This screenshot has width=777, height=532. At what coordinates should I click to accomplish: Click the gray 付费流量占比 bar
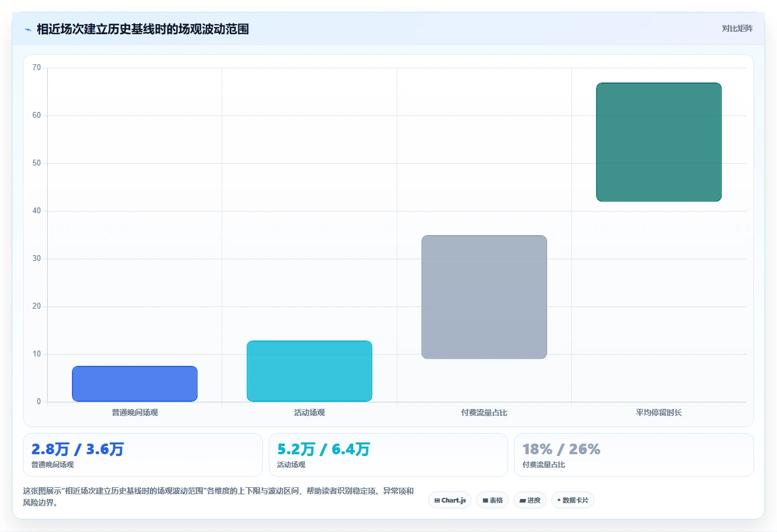click(484, 297)
